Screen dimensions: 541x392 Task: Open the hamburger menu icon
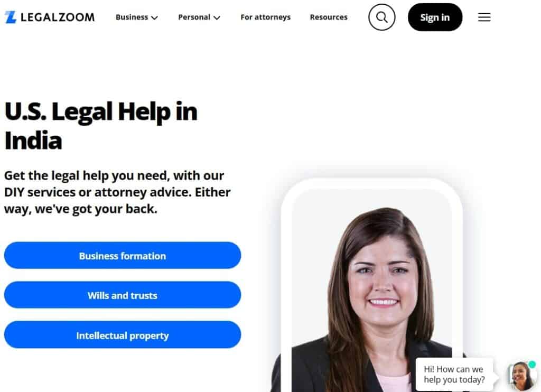pos(484,17)
